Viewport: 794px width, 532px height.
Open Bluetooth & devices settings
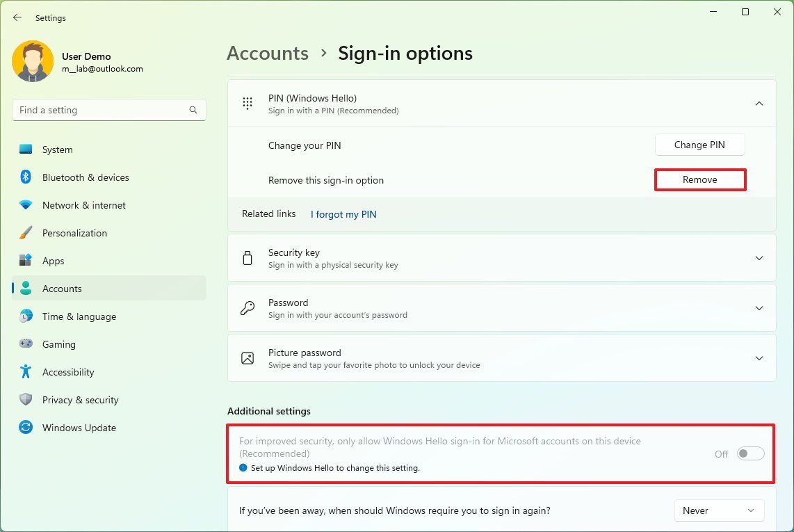(26, 177)
